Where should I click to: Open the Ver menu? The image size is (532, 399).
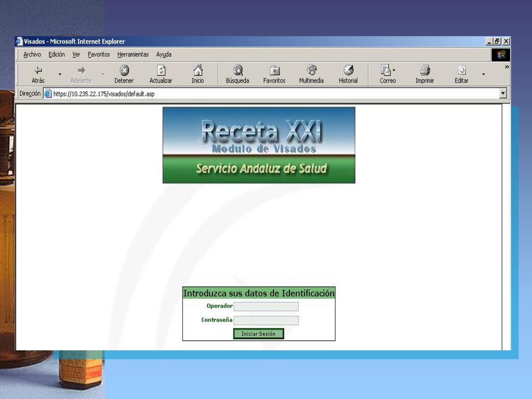[x=76, y=54]
